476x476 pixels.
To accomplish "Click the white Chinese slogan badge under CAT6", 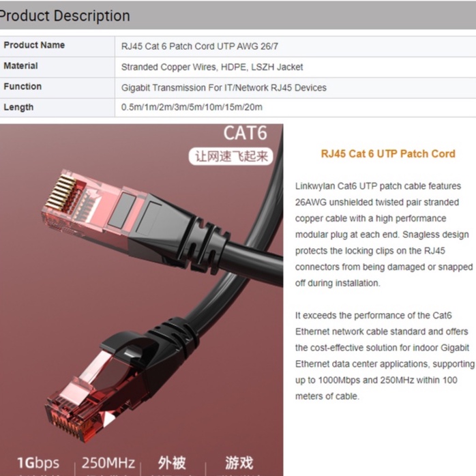I will 231,156.
